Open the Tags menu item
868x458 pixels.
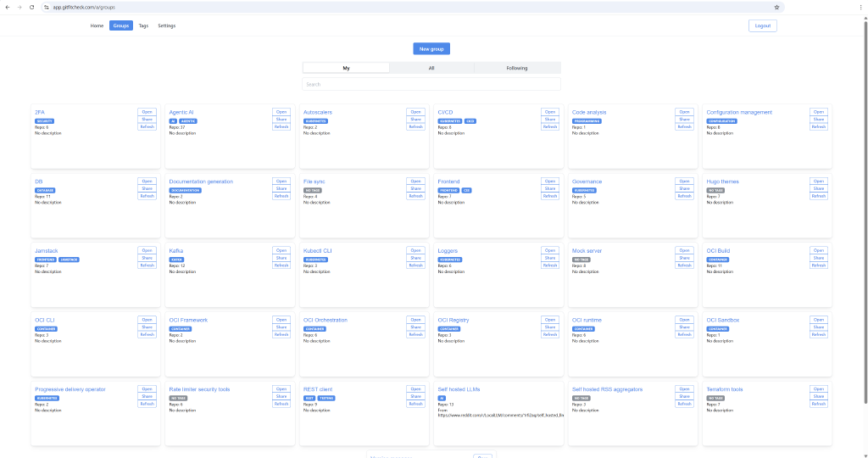tap(143, 25)
